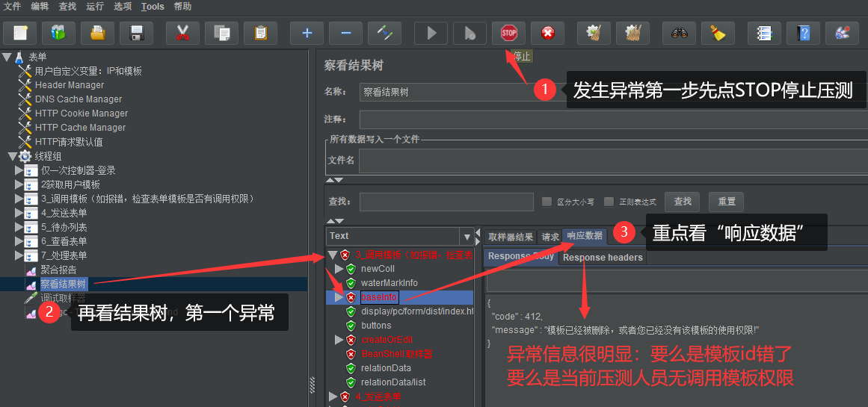
Task: Switch to the 响应数据 tab
Action: (585, 236)
